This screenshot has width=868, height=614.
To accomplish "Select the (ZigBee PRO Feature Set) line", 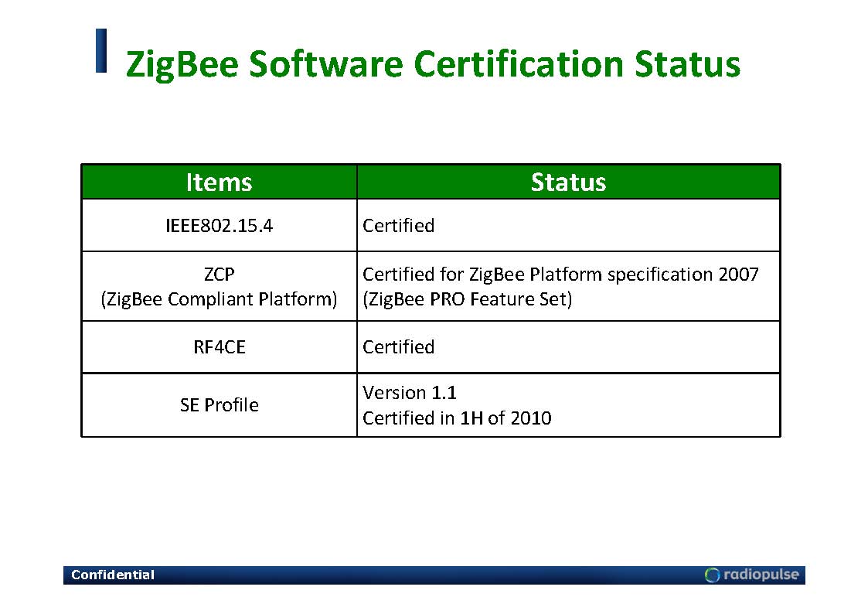I will (x=468, y=299).
